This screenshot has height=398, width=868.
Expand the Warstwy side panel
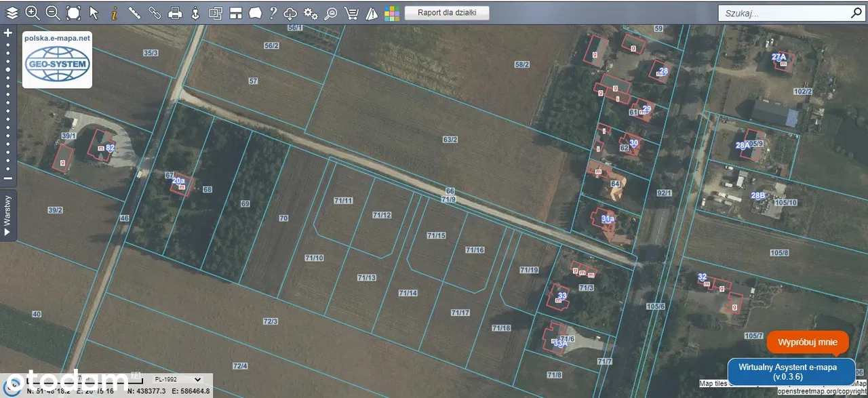tap(7, 216)
